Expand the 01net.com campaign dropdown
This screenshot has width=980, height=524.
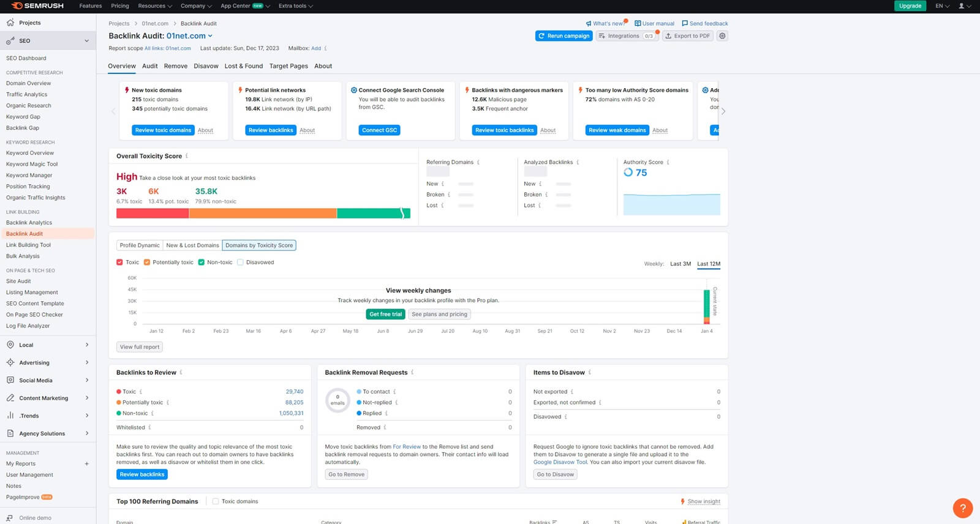(x=210, y=36)
